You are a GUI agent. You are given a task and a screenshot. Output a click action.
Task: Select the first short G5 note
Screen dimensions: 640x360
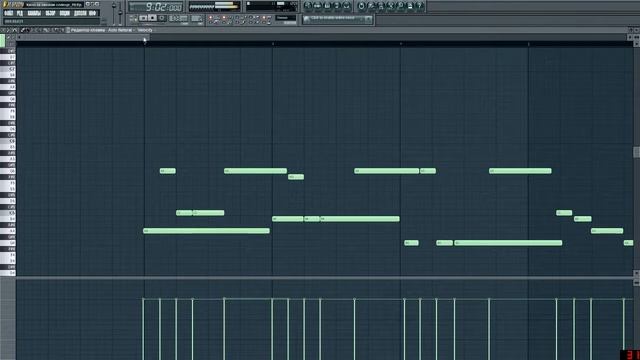click(x=168, y=171)
